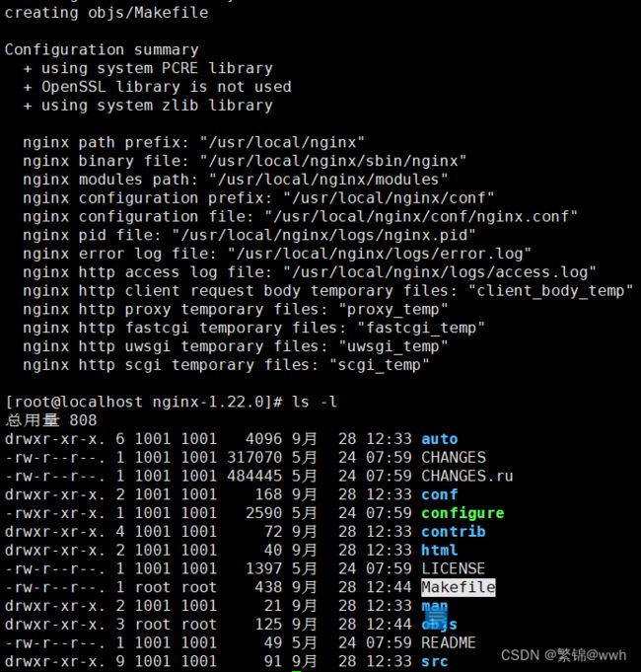Select the error.log file path text
The image size is (641, 672).
pyautogui.click(x=380, y=254)
